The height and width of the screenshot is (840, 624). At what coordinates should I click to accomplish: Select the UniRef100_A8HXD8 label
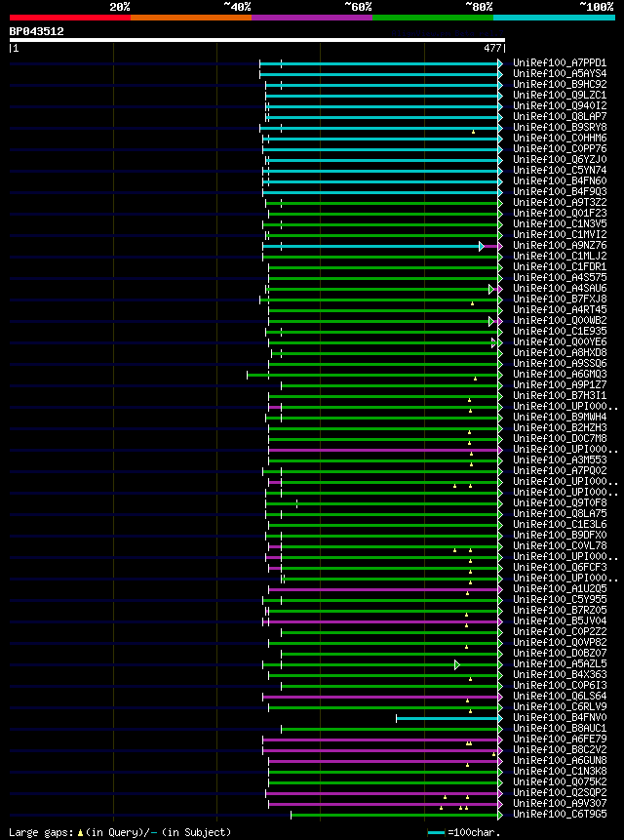560,352
